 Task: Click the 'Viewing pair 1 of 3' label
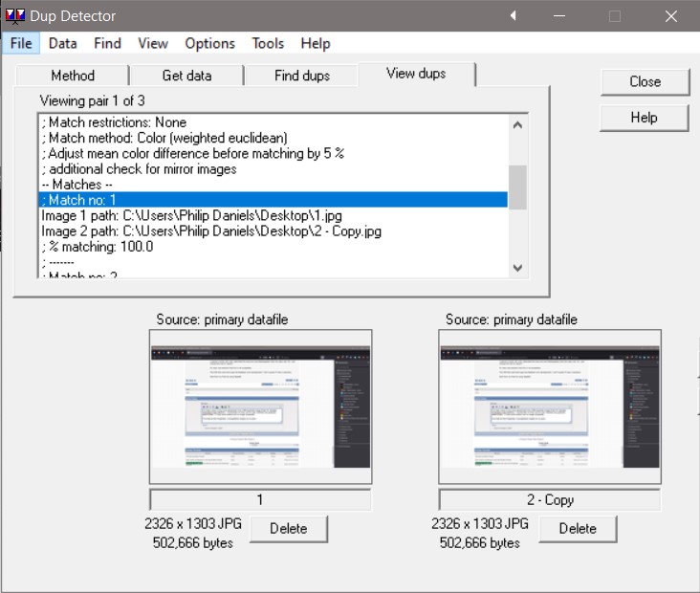(93, 101)
